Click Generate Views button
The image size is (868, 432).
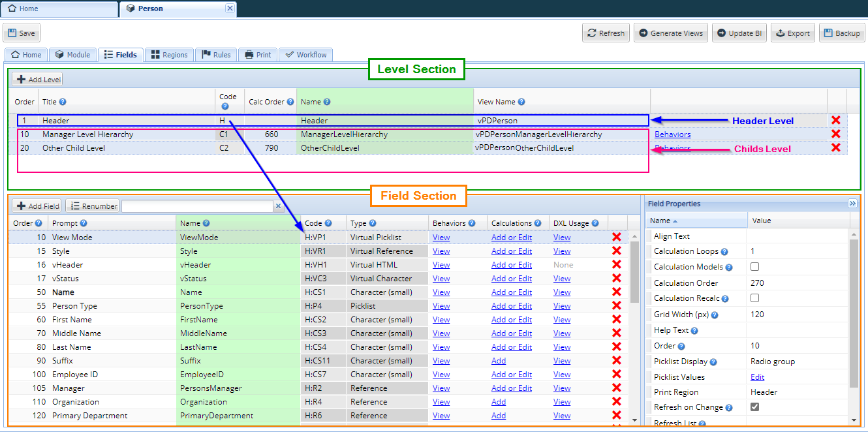tap(670, 33)
